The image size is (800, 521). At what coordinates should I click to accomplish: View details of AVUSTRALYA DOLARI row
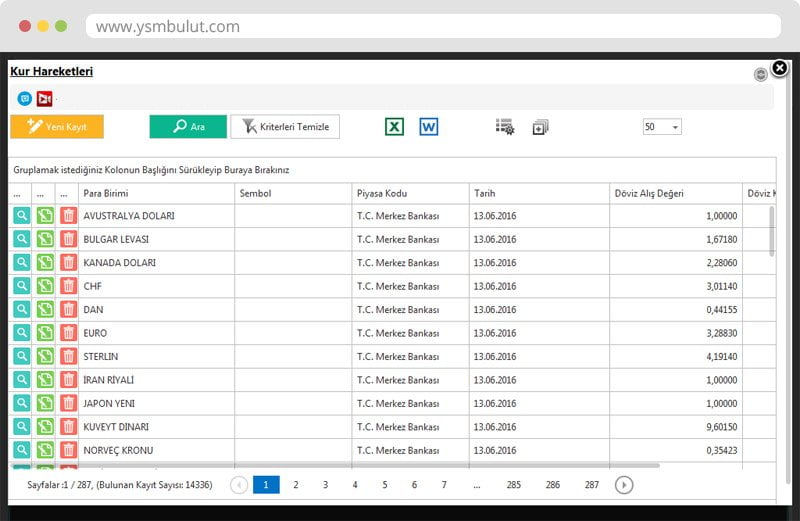click(x=22, y=216)
